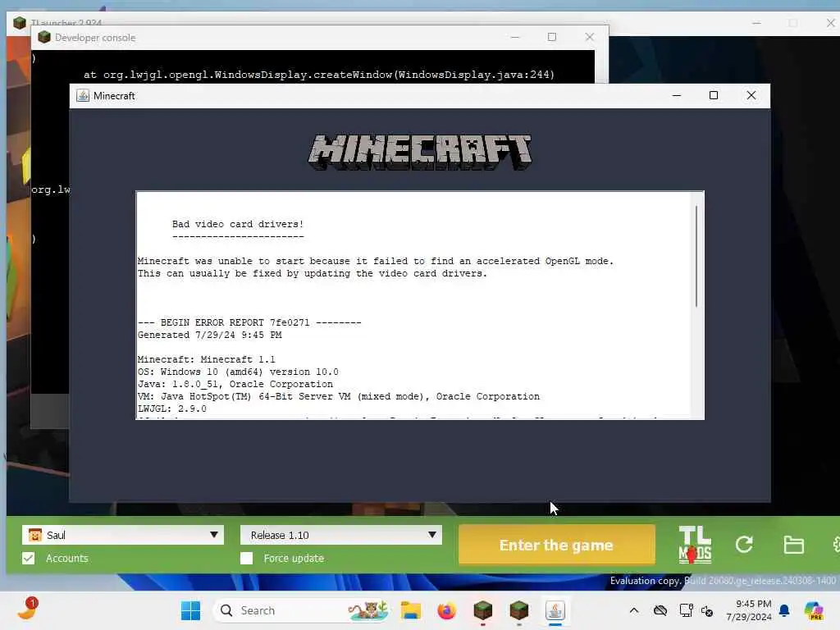Viewport: 840px width, 630px height.
Task: Click the "LWJGL: 2.9.0" line
Action: pyautogui.click(x=172, y=409)
